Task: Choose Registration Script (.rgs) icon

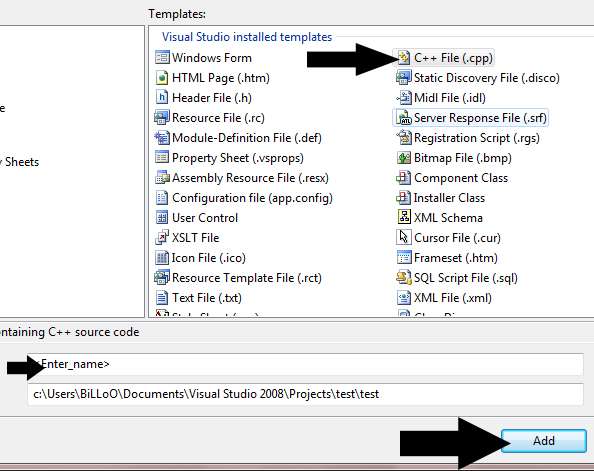Action: pos(404,138)
